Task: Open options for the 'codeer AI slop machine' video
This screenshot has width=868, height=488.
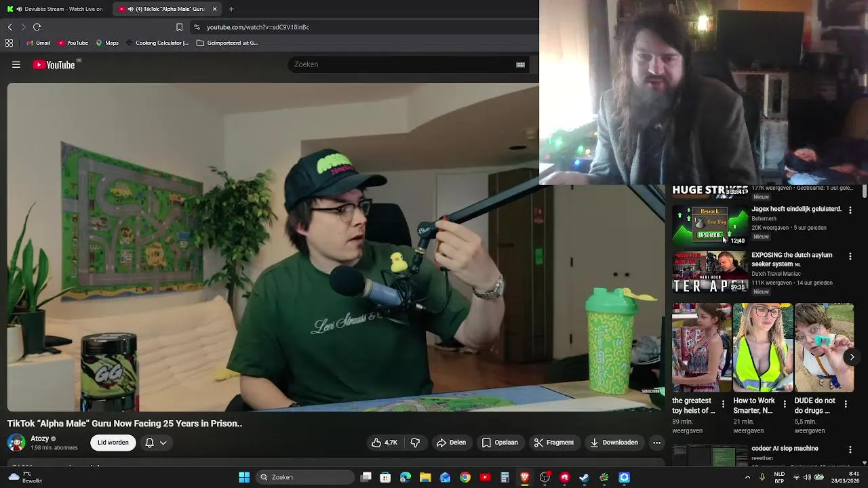Action: pos(850,450)
